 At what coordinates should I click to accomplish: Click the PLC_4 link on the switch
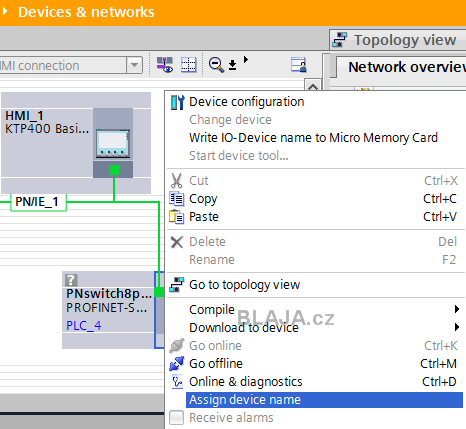tap(84, 325)
